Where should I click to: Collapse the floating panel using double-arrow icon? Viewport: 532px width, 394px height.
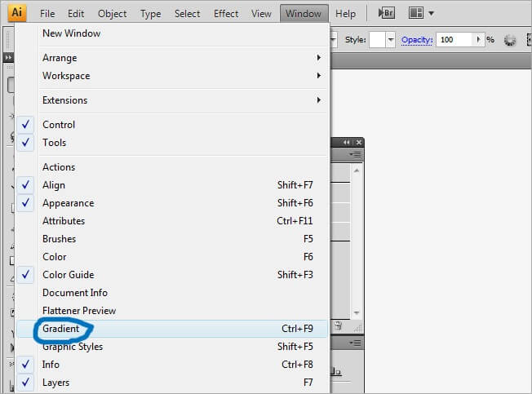coord(347,142)
